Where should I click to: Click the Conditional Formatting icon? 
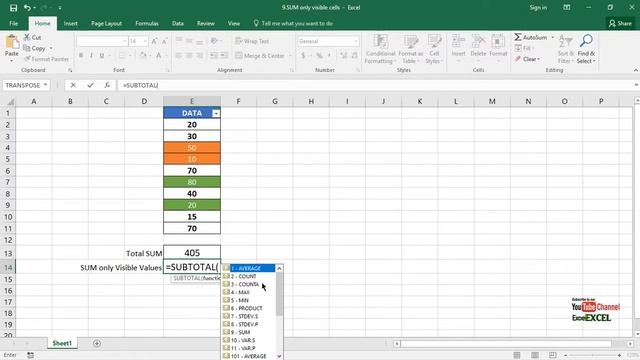click(x=380, y=42)
